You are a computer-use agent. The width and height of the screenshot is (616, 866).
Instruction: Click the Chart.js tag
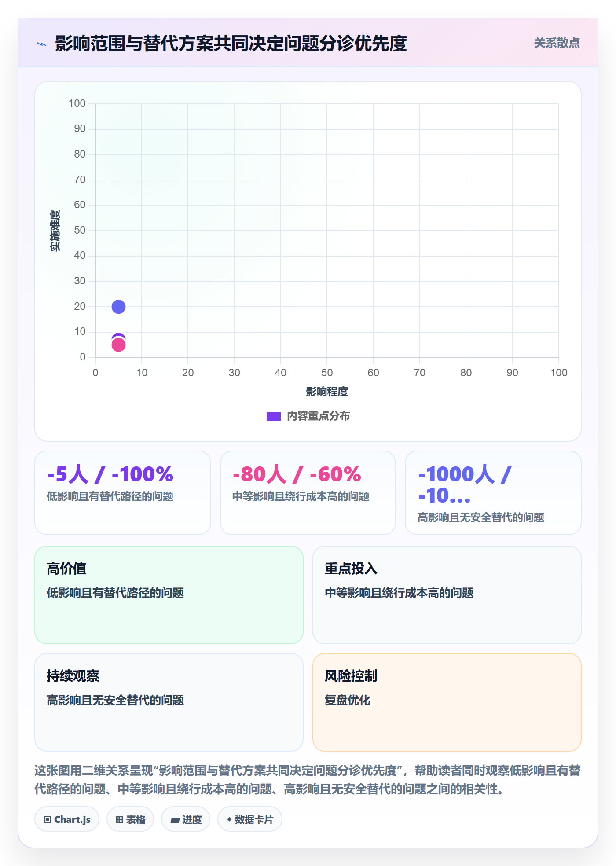pos(67,819)
